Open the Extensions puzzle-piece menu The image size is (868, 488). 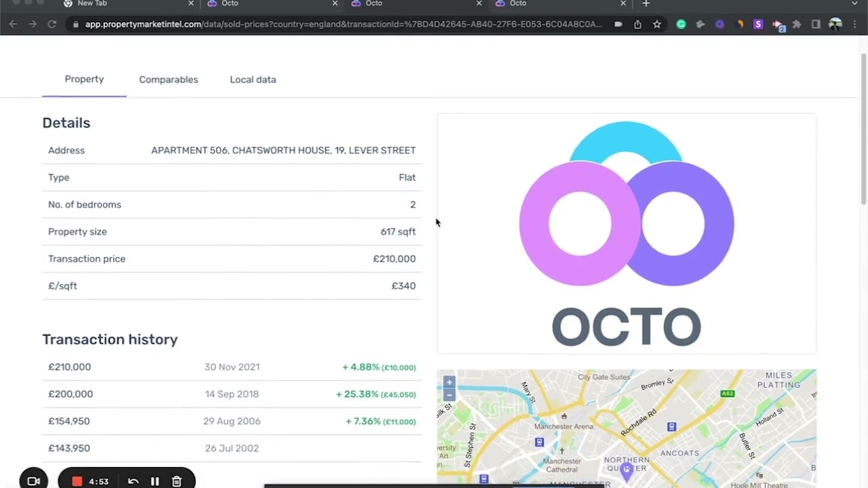[797, 24]
